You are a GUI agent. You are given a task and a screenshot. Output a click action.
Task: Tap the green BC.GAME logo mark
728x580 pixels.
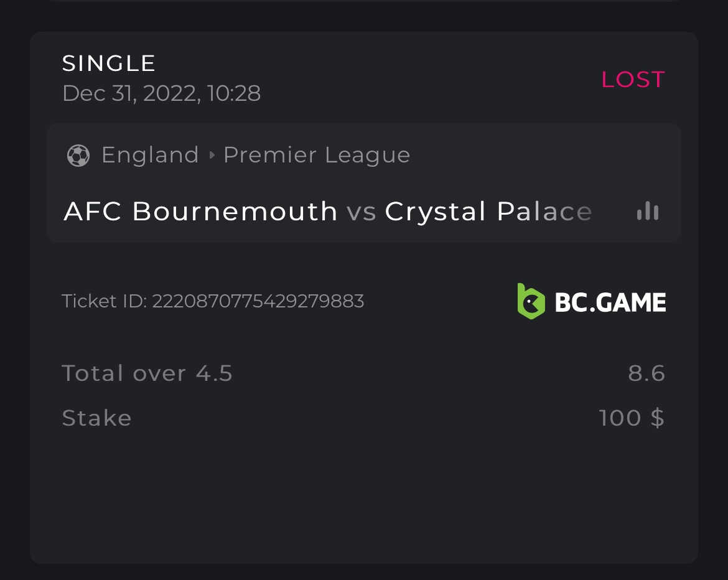coord(531,301)
